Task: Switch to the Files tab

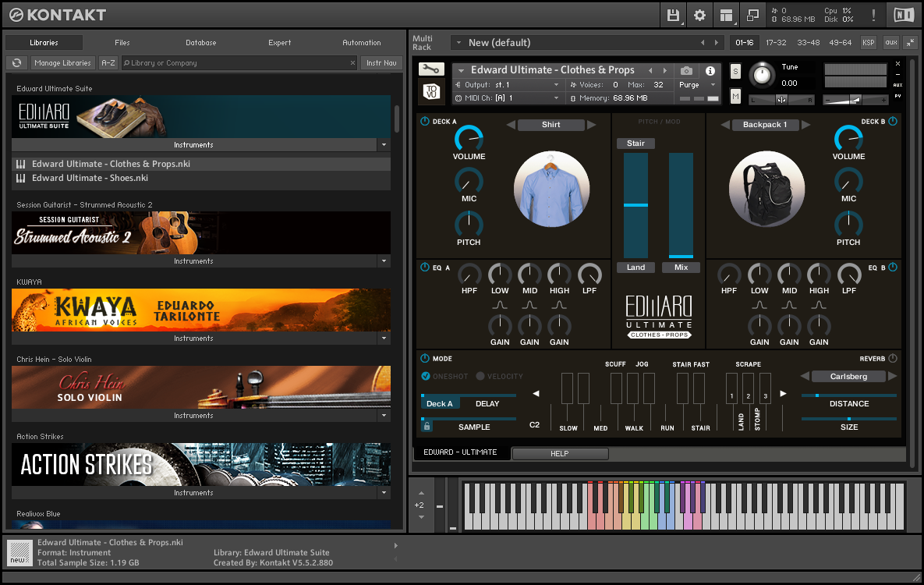Action: click(122, 42)
